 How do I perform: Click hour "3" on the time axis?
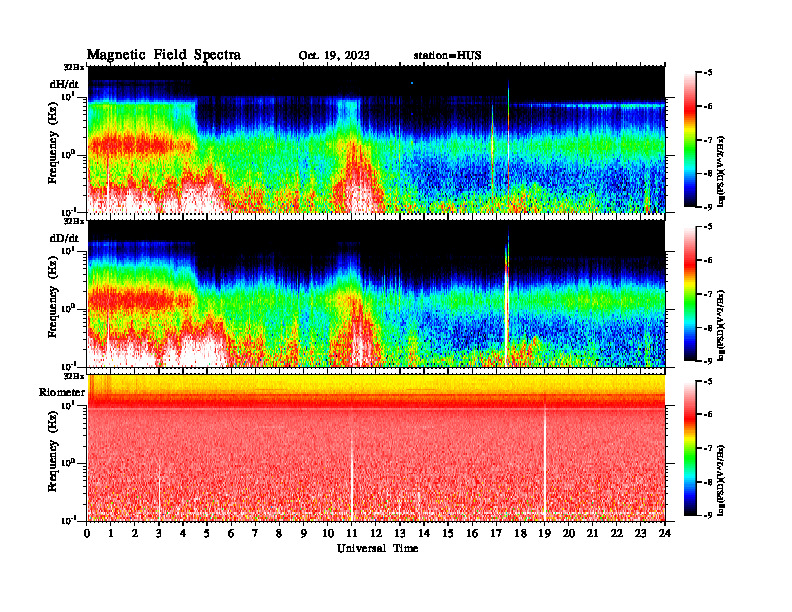[x=159, y=533]
